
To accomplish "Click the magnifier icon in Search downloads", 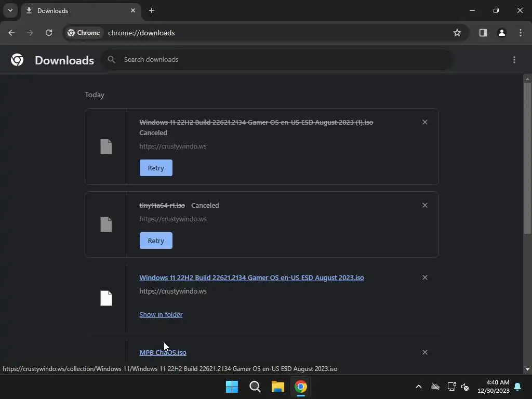I will (x=111, y=60).
